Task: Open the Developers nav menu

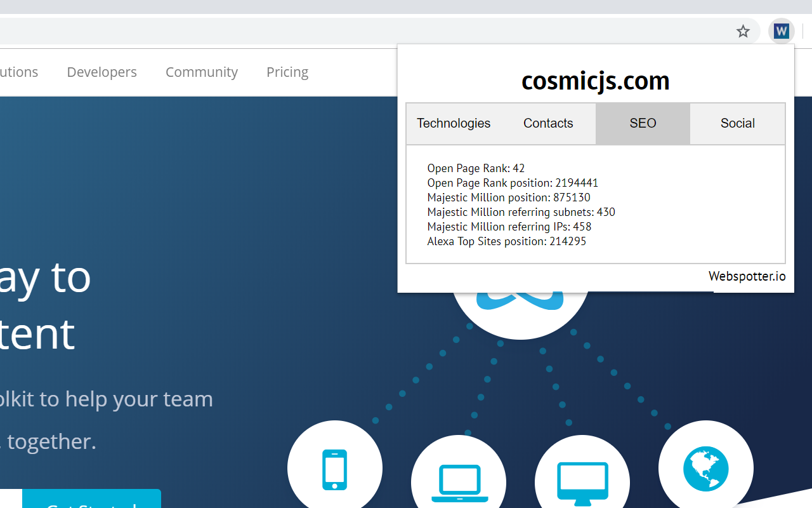Action: pyautogui.click(x=102, y=72)
